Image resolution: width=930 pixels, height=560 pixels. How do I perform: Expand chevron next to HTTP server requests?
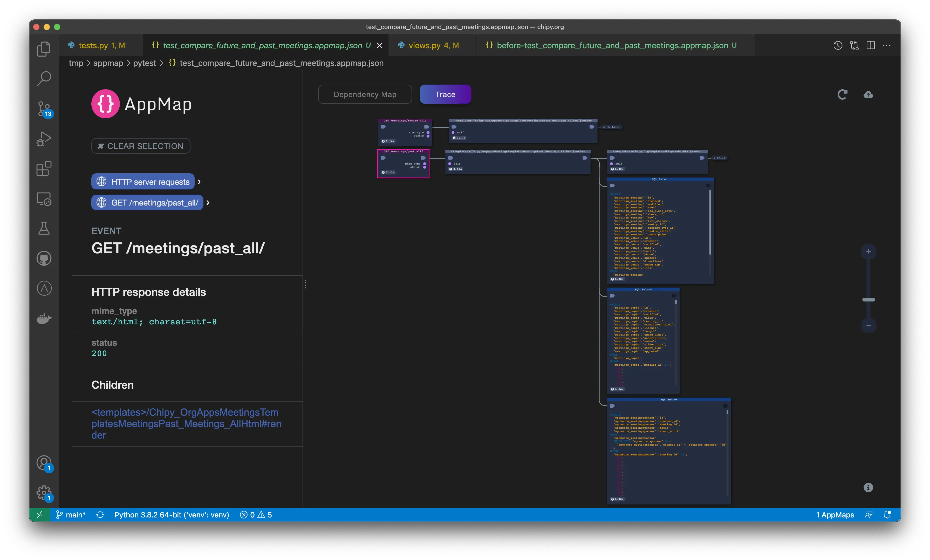(199, 181)
